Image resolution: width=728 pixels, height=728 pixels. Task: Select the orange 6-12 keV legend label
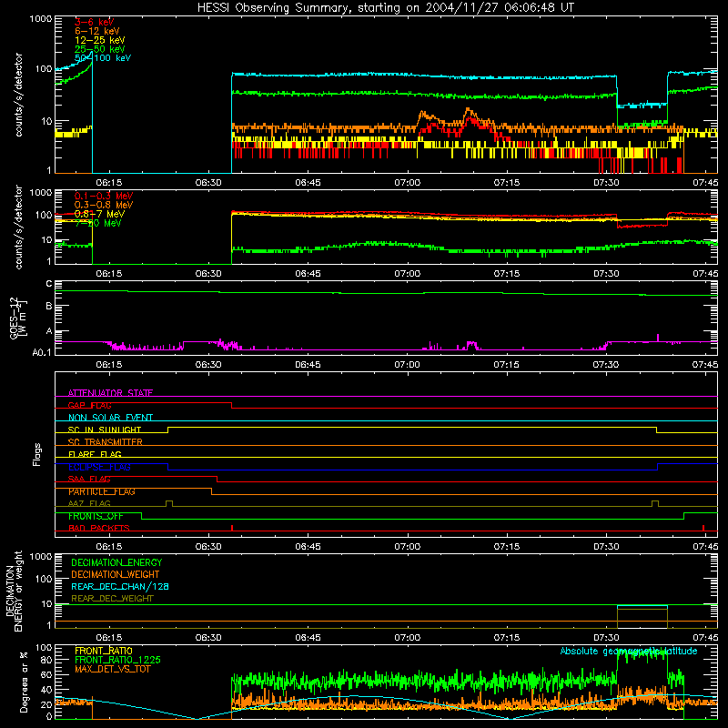(97, 31)
